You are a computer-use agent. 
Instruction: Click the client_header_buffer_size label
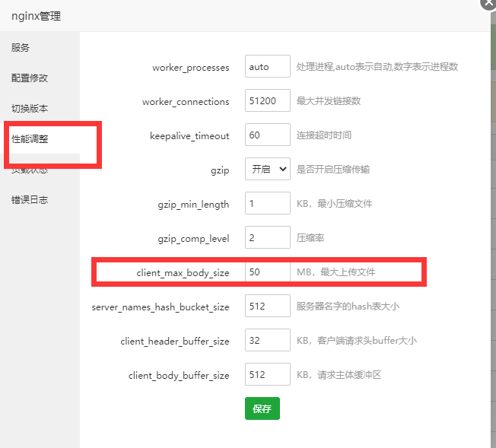click(175, 341)
